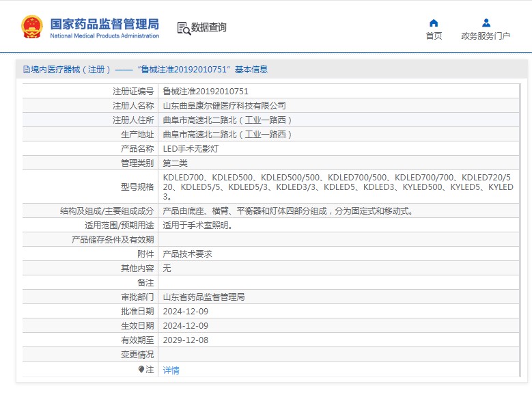The image size is (532, 395).
Task: Click the 注册证编号 row label
Action: (x=133, y=91)
